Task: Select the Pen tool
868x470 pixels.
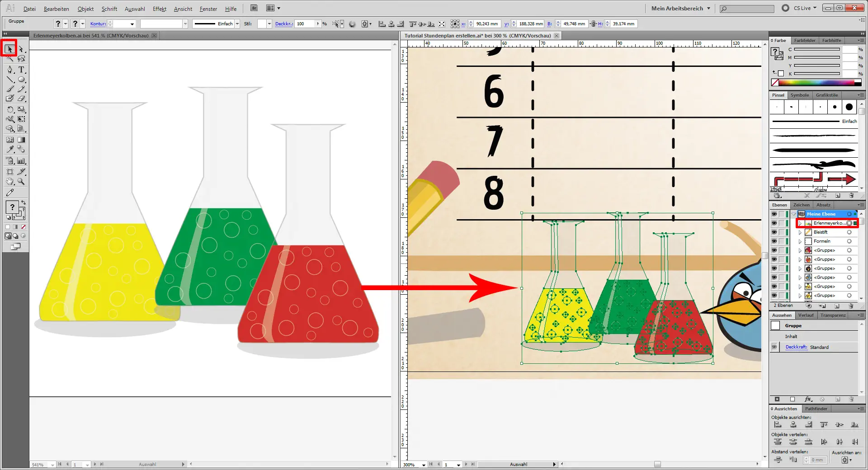Action: (10, 70)
